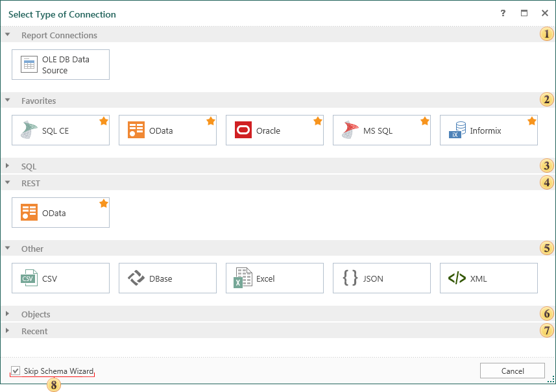Select CSV under Other
Screen dimensions: 556x392
point(60,278)
